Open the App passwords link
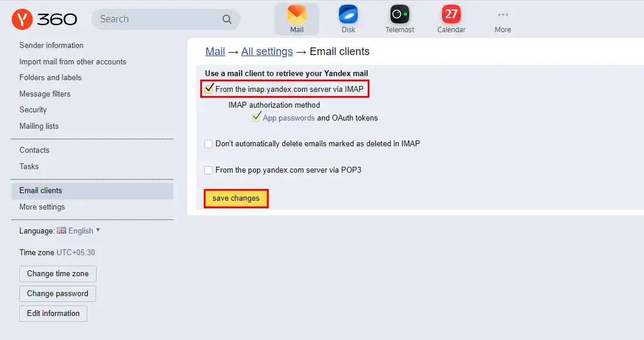 click(x=289, y=118)
